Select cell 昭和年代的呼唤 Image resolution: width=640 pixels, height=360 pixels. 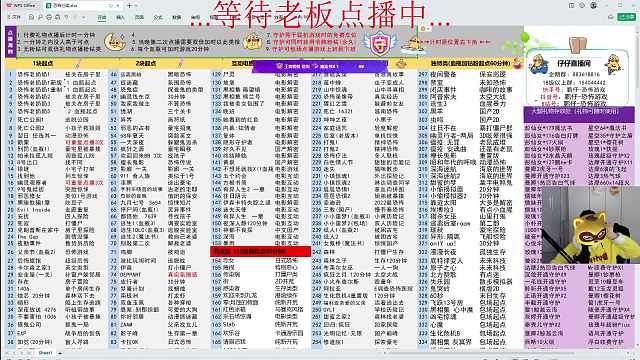[x=453, y=162]
